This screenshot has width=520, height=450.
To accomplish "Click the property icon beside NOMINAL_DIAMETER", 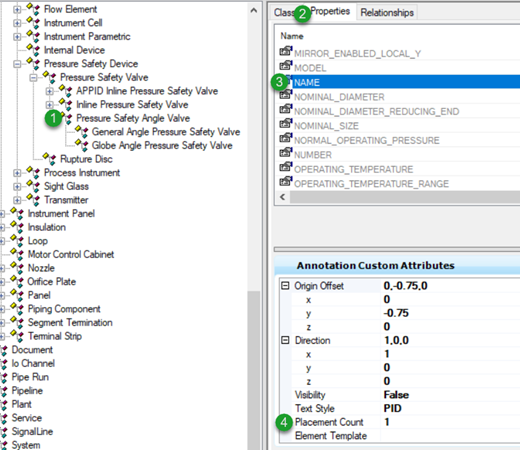I will pos(286,95).
